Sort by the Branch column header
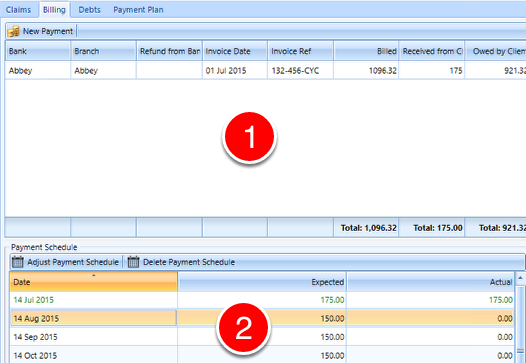This screenshot has height=363, width=526. pos(103,51)
